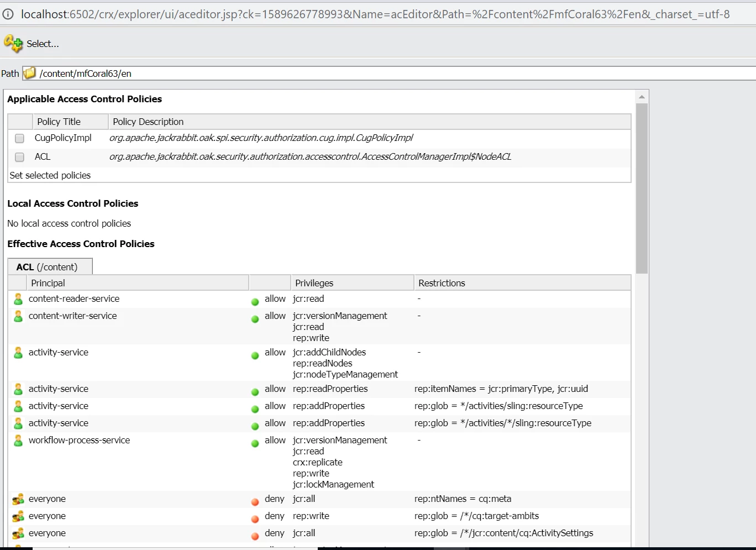Click the Privileges column header

tap(352, 282)
